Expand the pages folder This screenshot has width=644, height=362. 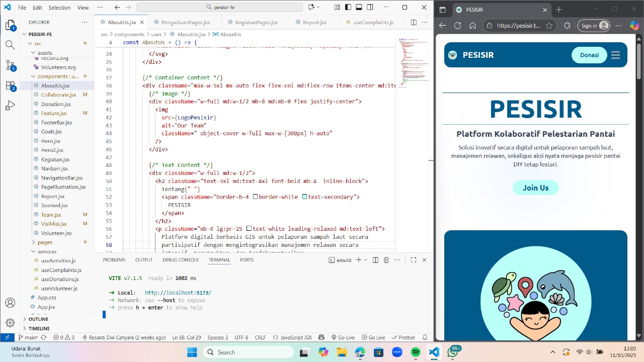click(x=33, y=242)
